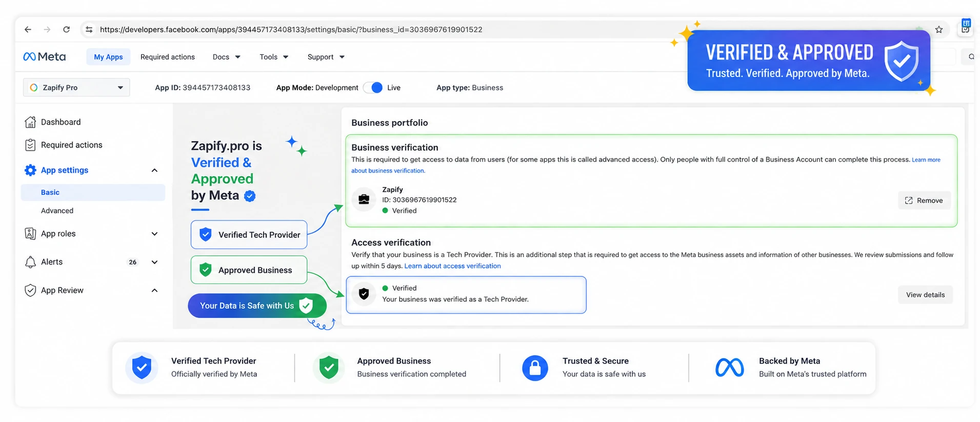Viewport: 980px width, 422px height.
Task: Click the Zapify Pro app circle icon
Action: point(34,88)
